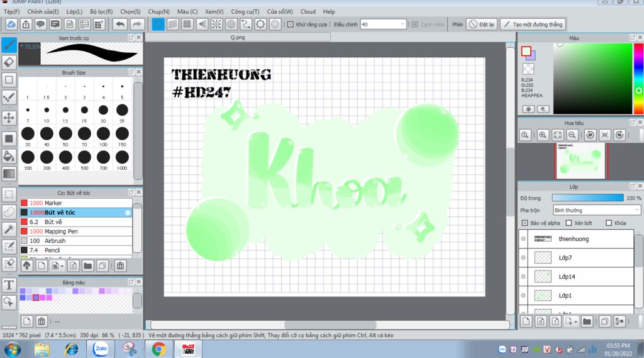Click the horizontal canvas scrollbar
The image size is (644, 358).
click(330, 324)
